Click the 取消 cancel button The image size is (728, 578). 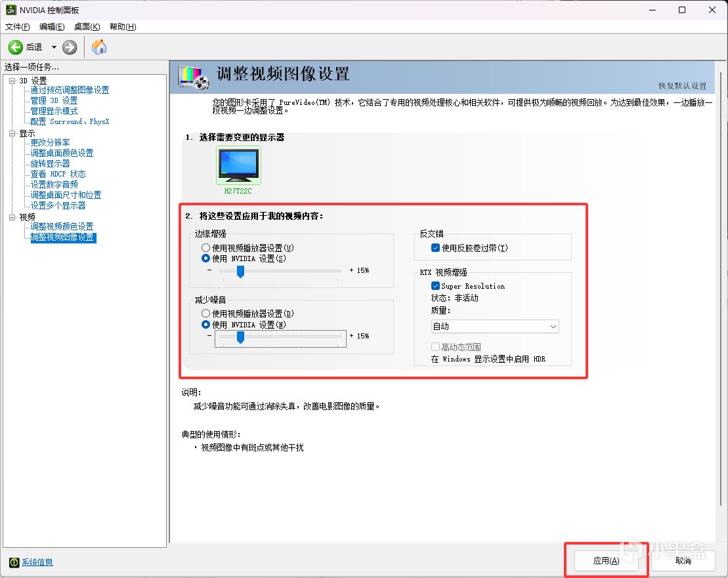(x=683, y=561)
